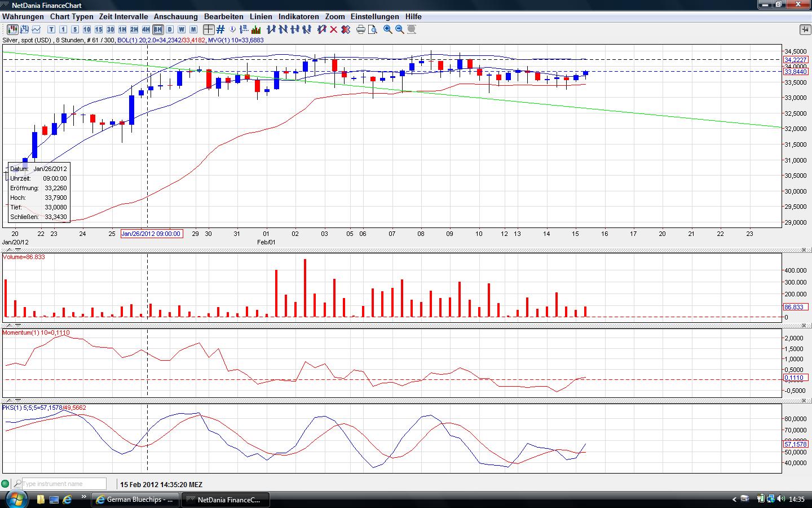Zoom out with the minus magnifier
812x508 pixels.
pos(400,29)
